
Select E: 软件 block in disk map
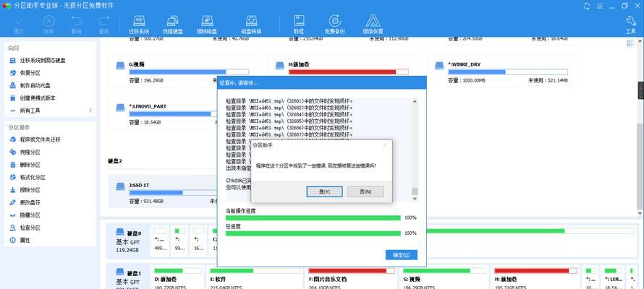pos(255,277)
